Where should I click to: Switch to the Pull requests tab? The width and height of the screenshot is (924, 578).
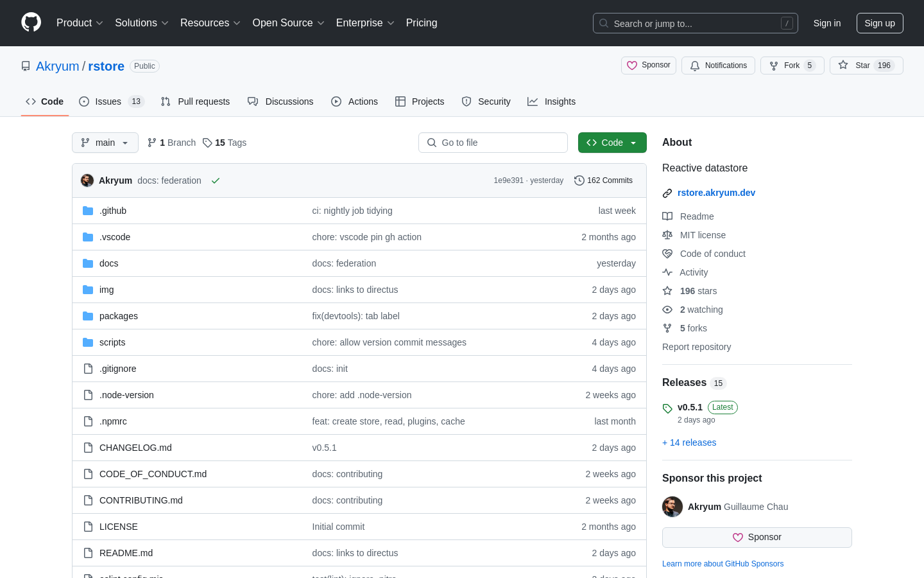196,101
